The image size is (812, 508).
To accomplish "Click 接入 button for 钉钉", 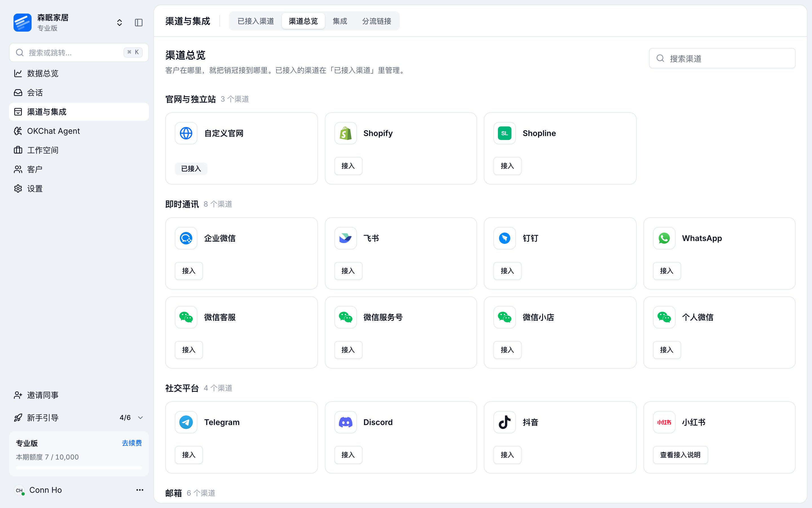I will [x=507, y=271].
